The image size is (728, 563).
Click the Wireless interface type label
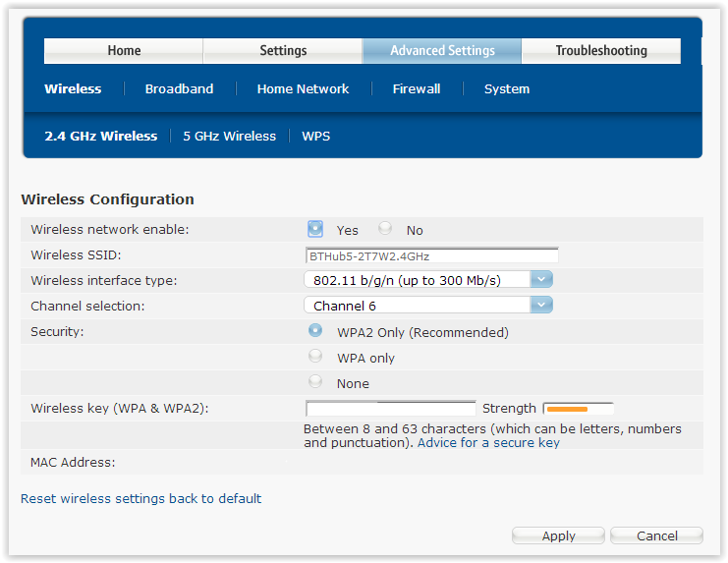(104, 281)
